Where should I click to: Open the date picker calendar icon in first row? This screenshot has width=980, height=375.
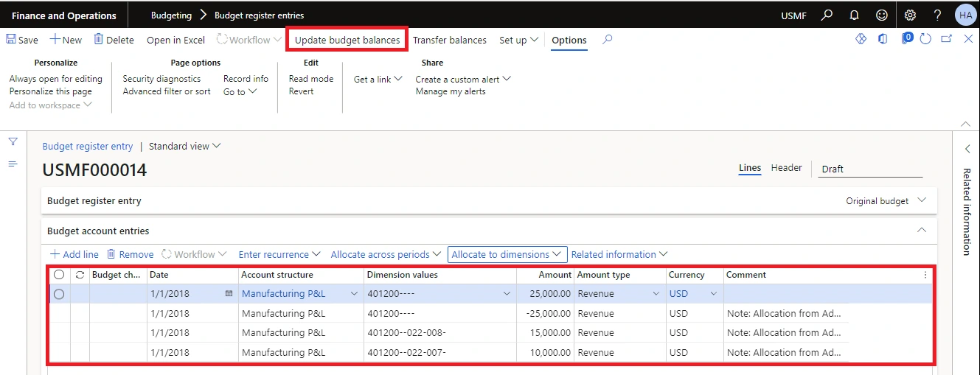point(229,293)
